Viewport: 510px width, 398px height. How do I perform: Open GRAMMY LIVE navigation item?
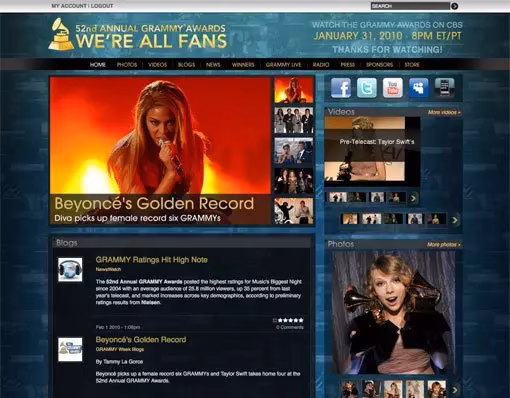pyautogui.click(x=283, y=65)
